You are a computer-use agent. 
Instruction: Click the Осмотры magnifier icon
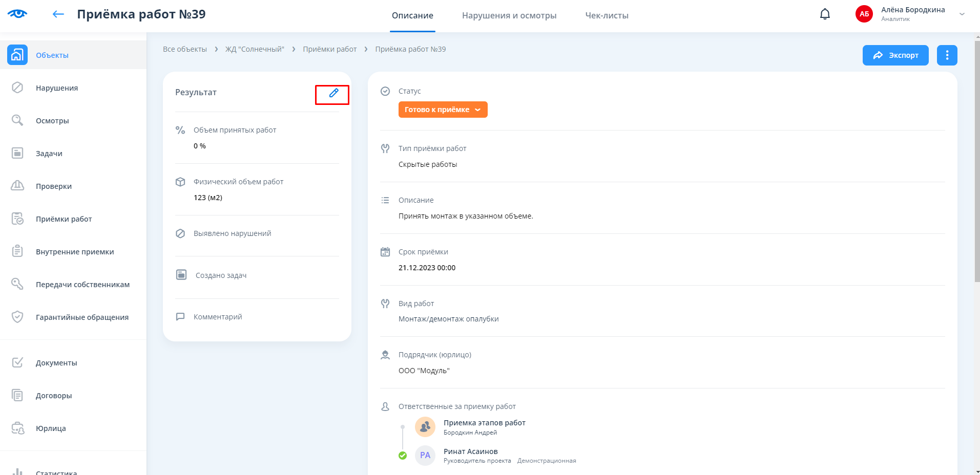click(17, 120)
